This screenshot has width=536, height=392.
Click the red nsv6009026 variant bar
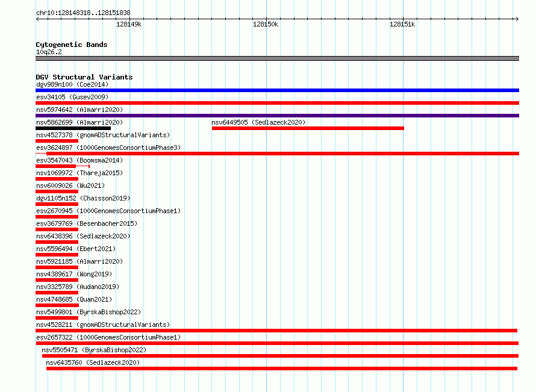point(57,191)
